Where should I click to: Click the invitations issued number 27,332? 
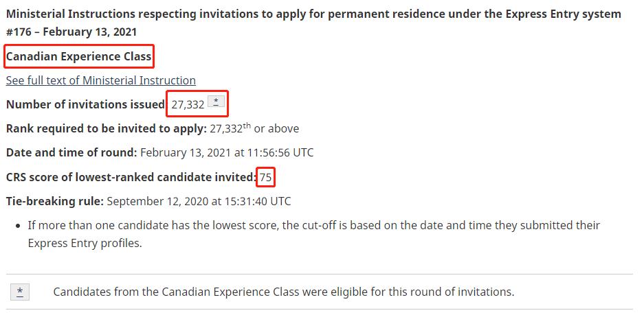pyautogui.click(x=188, y=104)
